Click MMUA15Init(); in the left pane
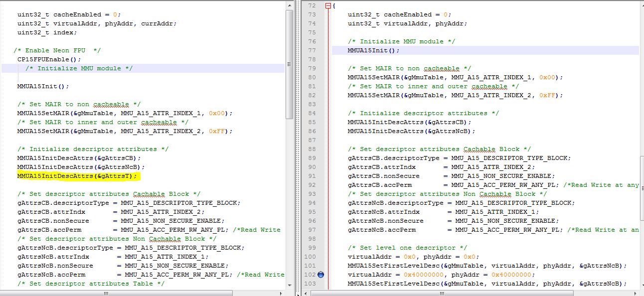The width and height of the screenshot is (644, 296). 43,86
